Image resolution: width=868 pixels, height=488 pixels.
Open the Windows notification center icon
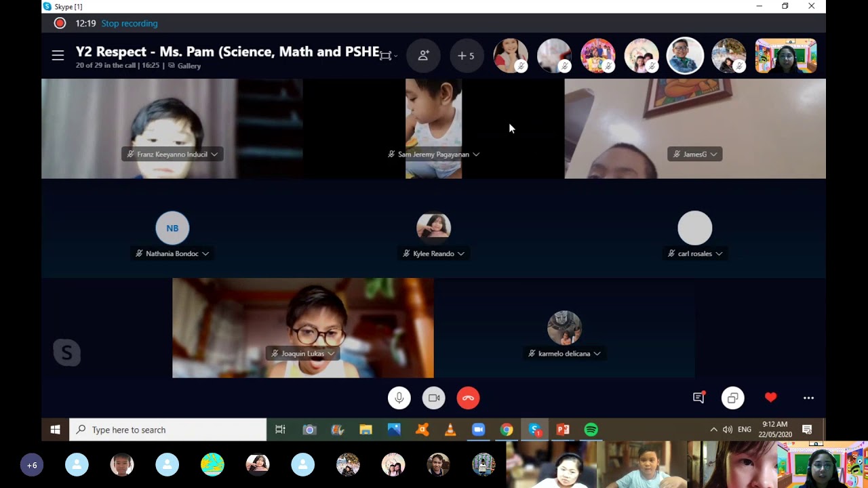(807, 430)
